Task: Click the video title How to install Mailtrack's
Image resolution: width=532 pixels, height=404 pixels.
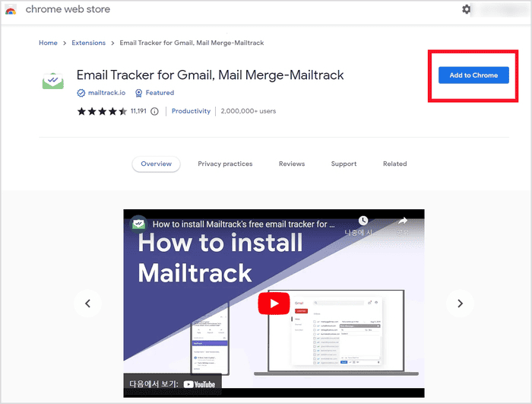Action: (244, 224)
